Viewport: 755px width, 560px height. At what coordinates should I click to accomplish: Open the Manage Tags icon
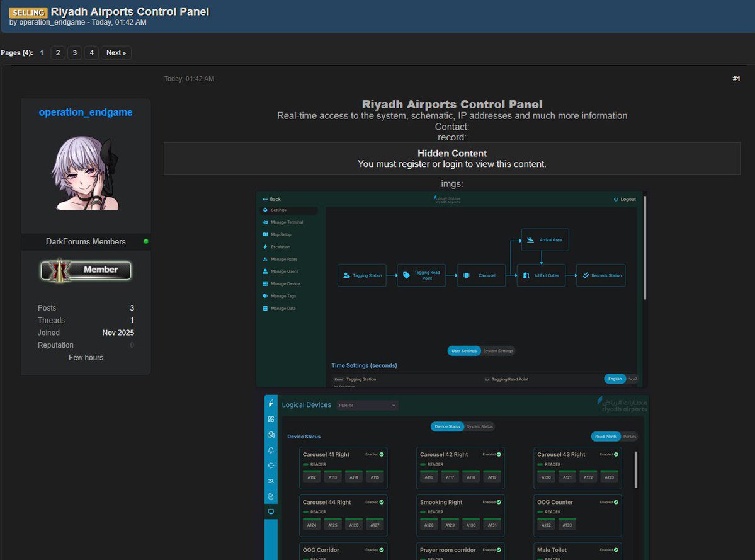[x=265, y=296]
